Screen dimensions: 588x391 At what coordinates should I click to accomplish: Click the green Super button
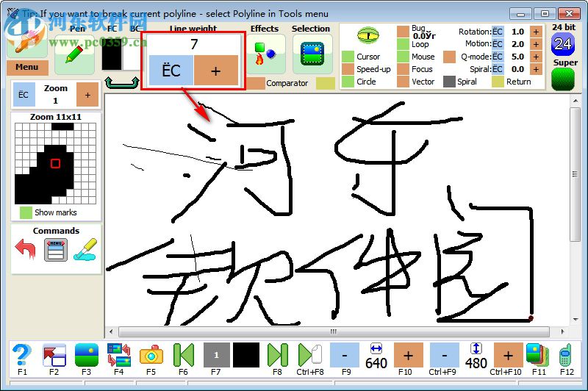point(563,79)
